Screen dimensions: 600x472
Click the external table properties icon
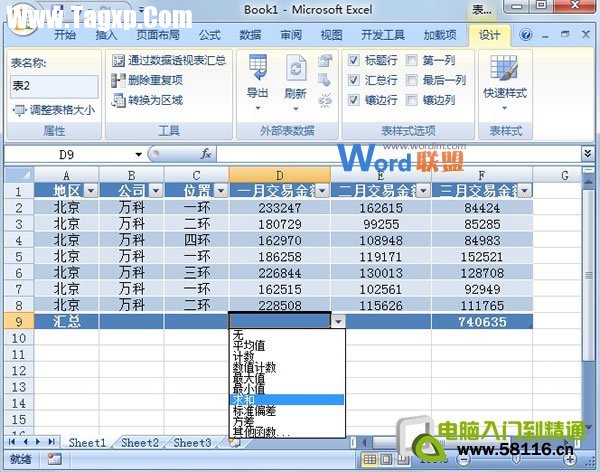coord(325,60)
